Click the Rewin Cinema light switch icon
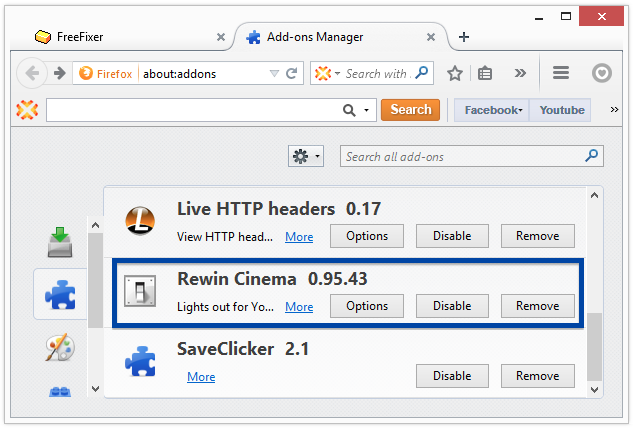Viewport: 633px width, 428px height. (140, 291)
